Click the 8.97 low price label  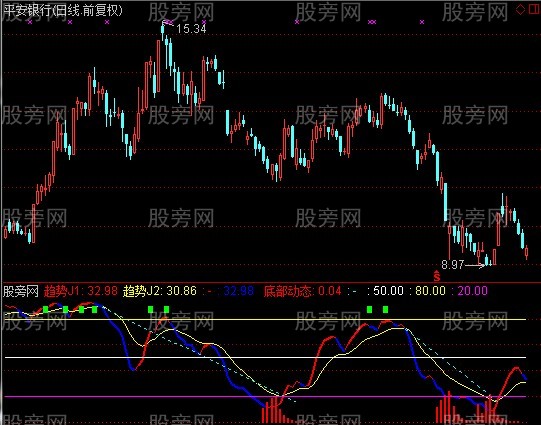[x=453, y=265]
